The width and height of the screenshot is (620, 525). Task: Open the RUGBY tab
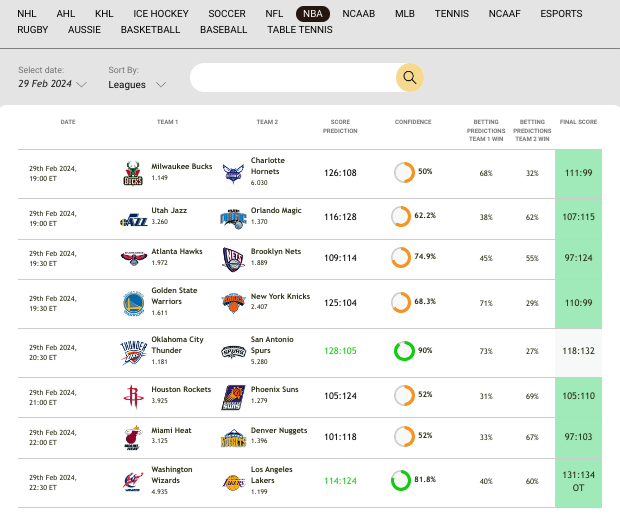(32, 30)
